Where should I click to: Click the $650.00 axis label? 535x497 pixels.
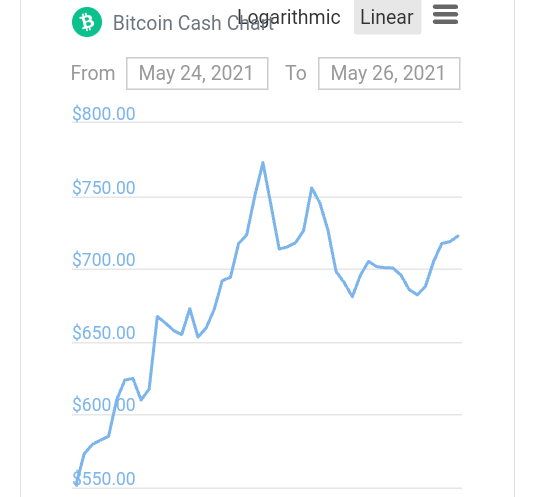[104, 333]
